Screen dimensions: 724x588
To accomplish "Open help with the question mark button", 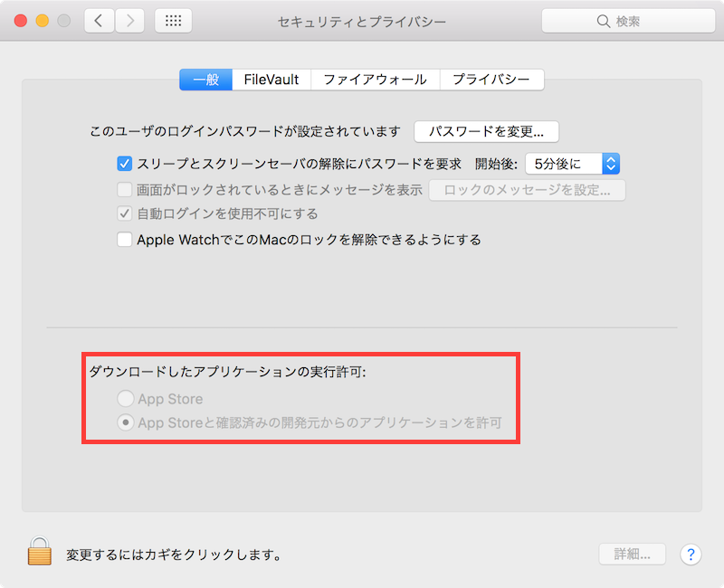I will coord(690,554).
